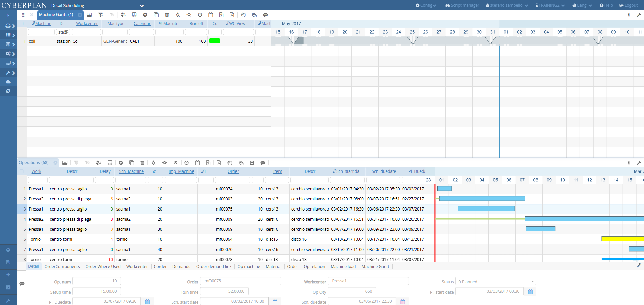
Task: Click the PDF export icon in Machine Gantt toolbar
Action: (x=232, y=15)
